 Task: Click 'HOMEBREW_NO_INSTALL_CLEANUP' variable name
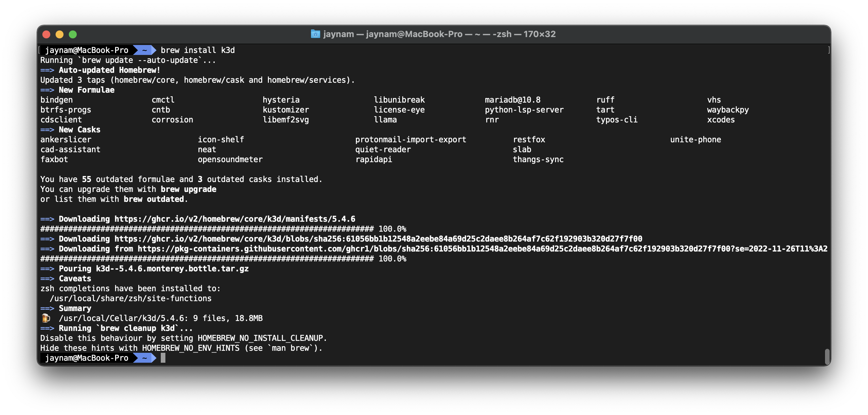pyautogui.click(x=260, y=338)
